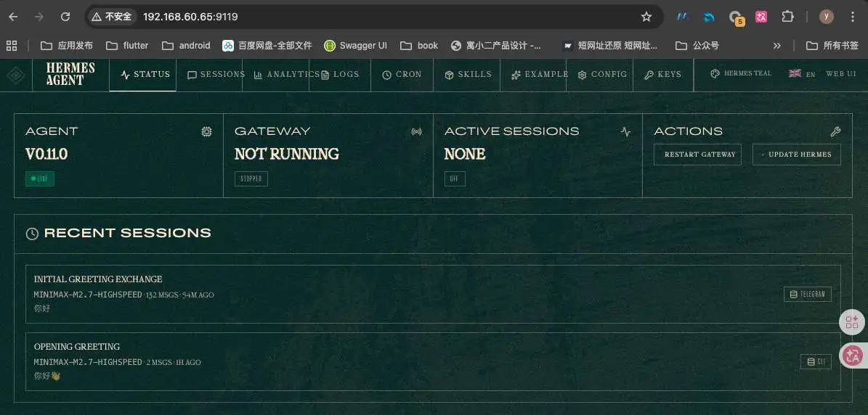This screenshot has width=868, height=415.
Task: Open the Cron tab
Action: pos(402,74)
